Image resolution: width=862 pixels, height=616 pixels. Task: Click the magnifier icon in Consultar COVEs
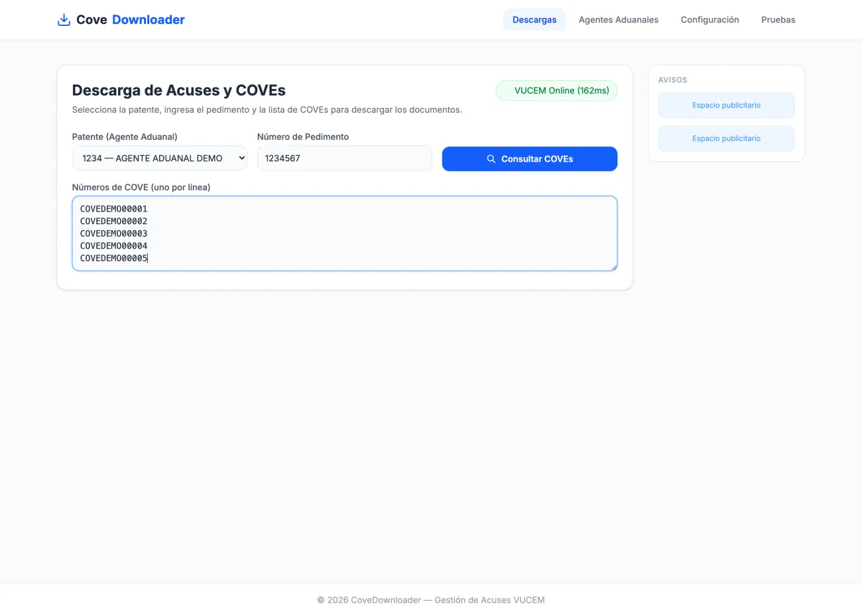(x=491, y=159)
